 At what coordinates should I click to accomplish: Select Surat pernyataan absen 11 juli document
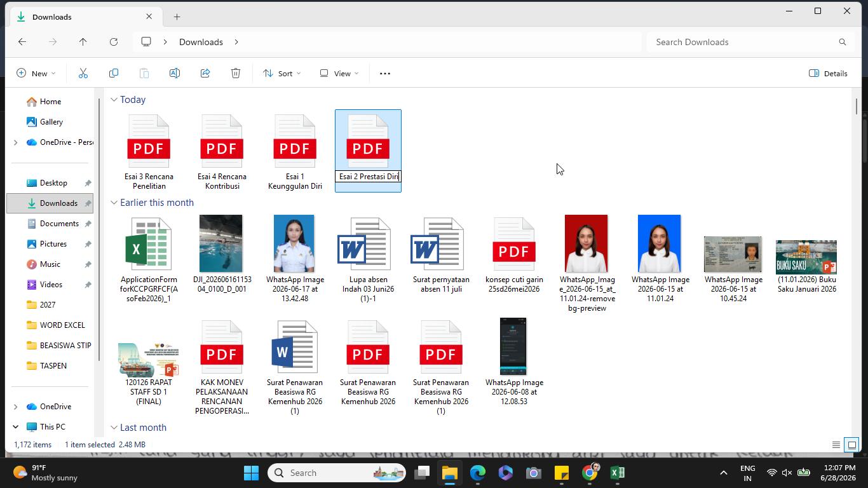click(x=441, y=255)
